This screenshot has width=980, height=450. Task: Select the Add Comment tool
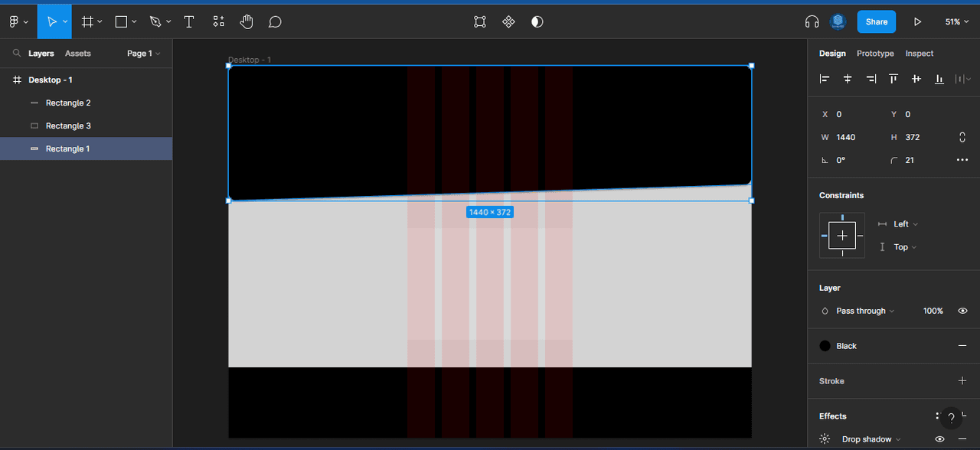275,21
